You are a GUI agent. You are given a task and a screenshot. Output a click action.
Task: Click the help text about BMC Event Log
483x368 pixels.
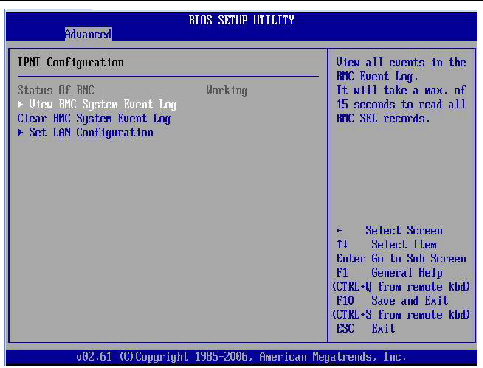pos(401,90)
